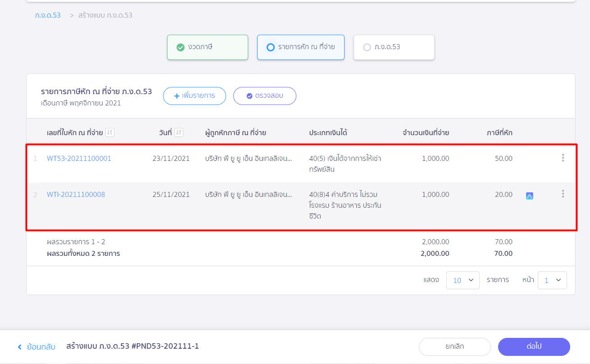Open document WT53-20211100001 link
This screenshot has width=590, height=364.
[79, 159]
